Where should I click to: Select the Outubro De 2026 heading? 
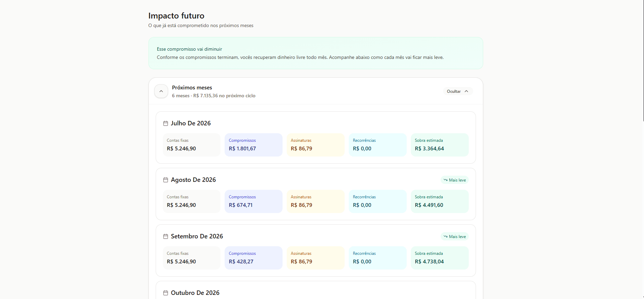tap(195, 293)
